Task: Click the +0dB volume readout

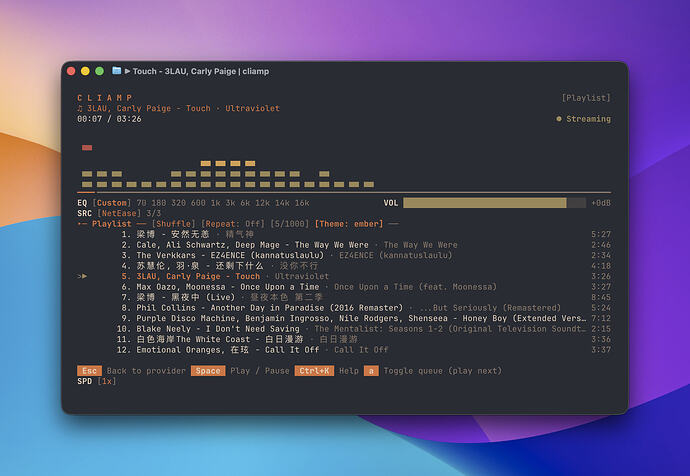Action: [601, 203]
